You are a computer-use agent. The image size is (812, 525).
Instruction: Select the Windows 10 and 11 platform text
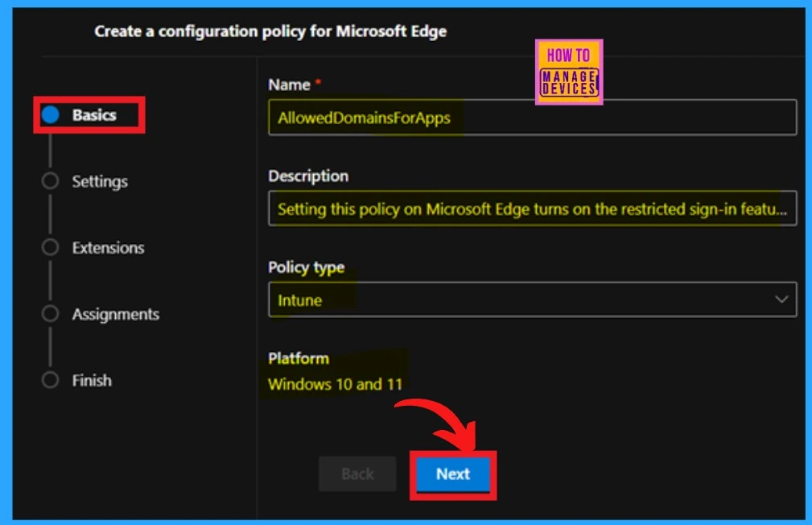(x=335, y=384)
